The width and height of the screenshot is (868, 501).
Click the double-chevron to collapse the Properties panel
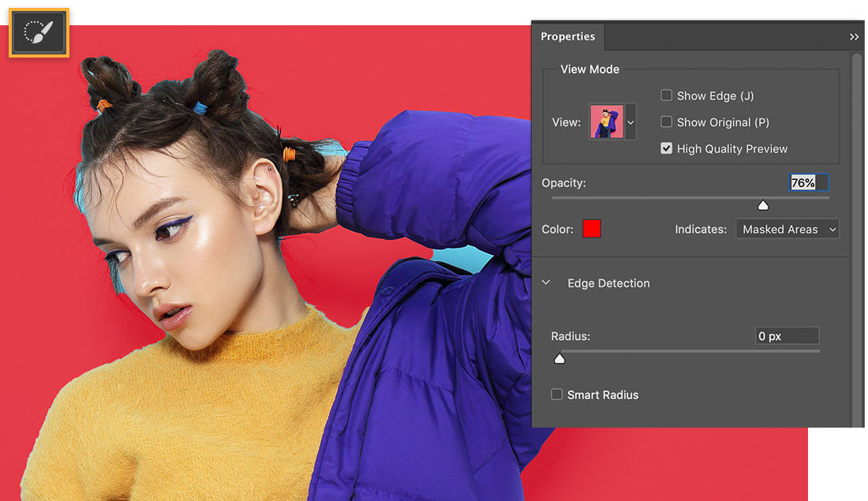(x=855, y=36)
